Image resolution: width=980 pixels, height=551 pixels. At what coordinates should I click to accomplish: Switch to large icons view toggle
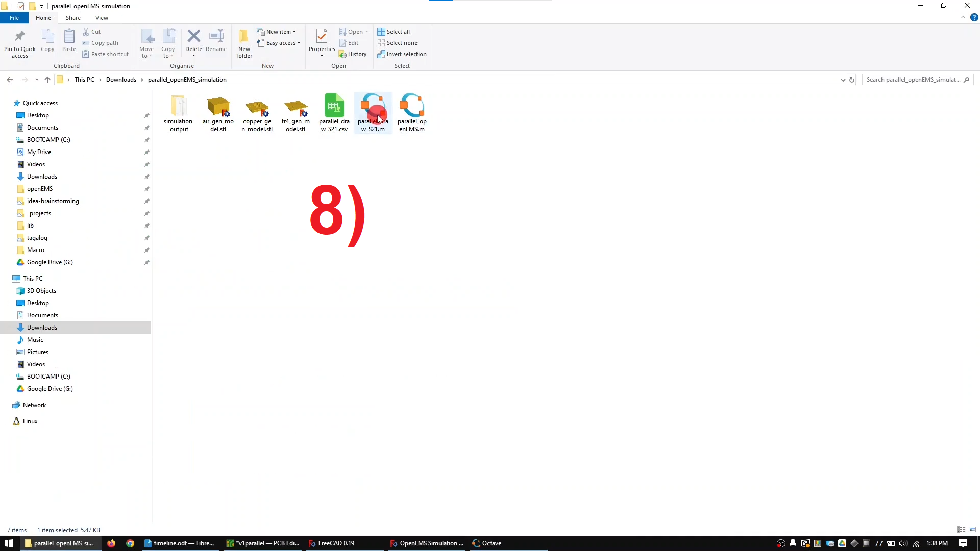pyautogui.click(x=972, y=530)
